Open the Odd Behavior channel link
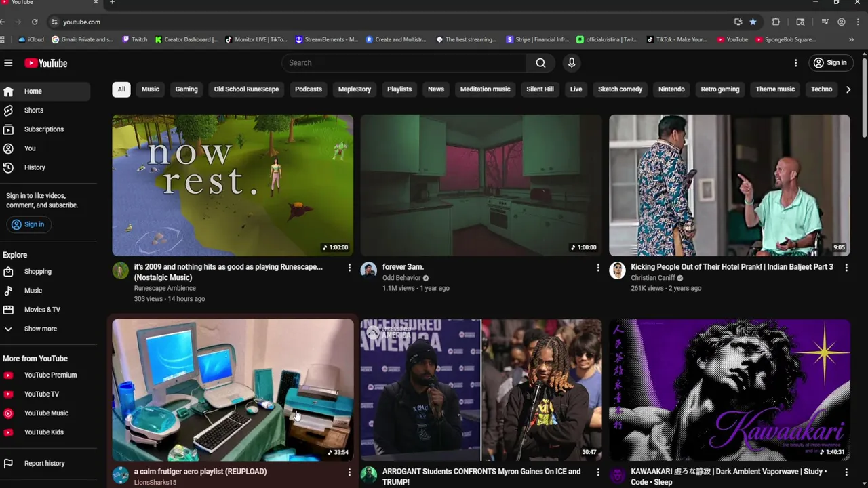The image size is (868, 488). tap(401, 278)
